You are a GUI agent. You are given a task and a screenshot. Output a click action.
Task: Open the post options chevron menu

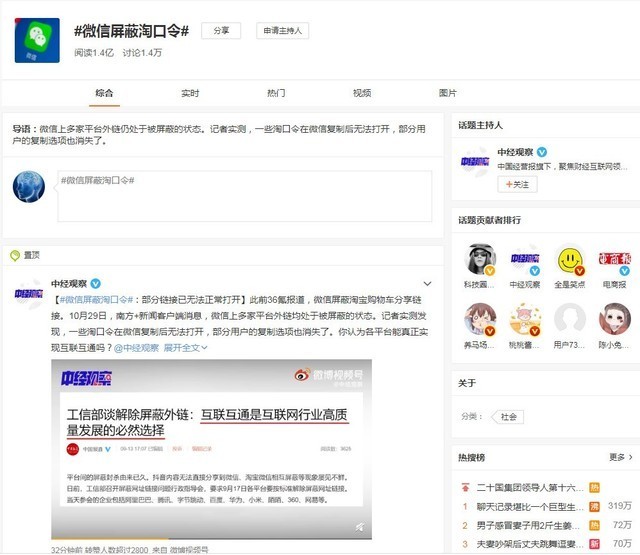pyautogui.click(x=427, y=284)
